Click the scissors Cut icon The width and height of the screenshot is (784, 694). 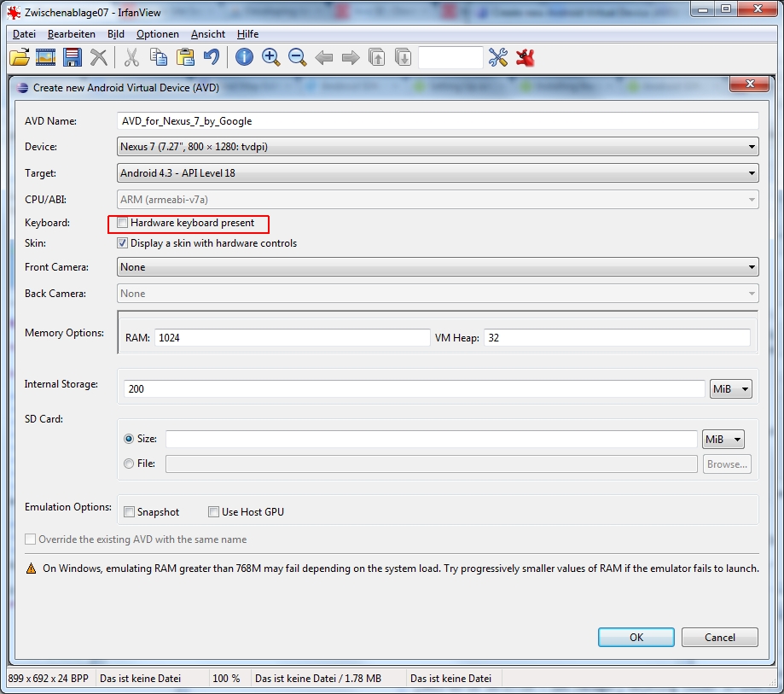tap(131, 58)
